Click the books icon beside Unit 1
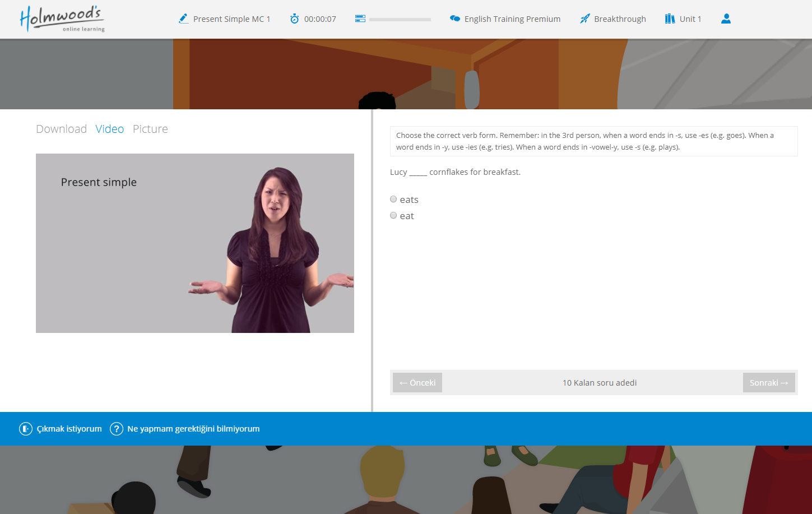This screenshot has width=812, height=514. coord(670,18)
